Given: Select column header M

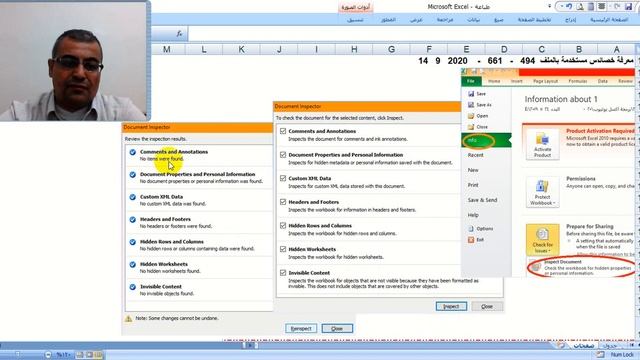Looking at the screenshot, I should (x=167, y=49).
